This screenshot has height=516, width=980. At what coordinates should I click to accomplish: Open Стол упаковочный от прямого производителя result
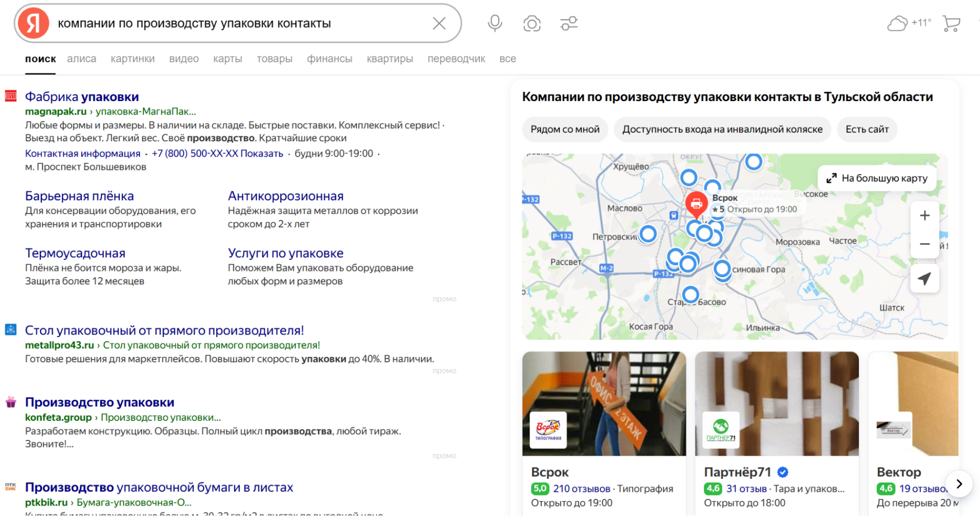(165, 331)
